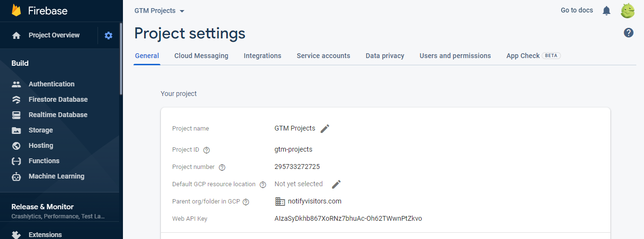This screenshot has width=644, height=239.
Task: Open the help question mark icon
Action: pyautogui.click(x=629, y=33)
